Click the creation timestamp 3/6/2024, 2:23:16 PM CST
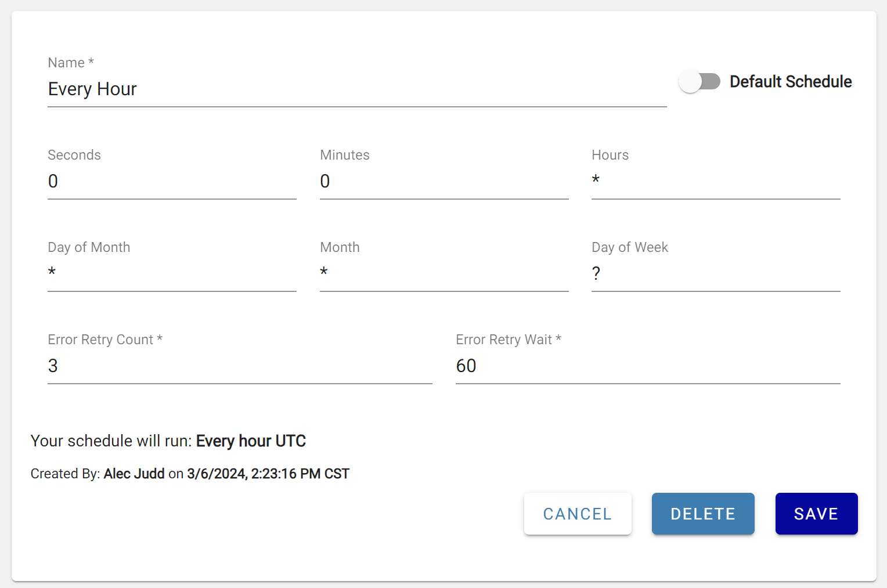The height and width of the screenshot is (588, 887). click(x=268, y=474)
